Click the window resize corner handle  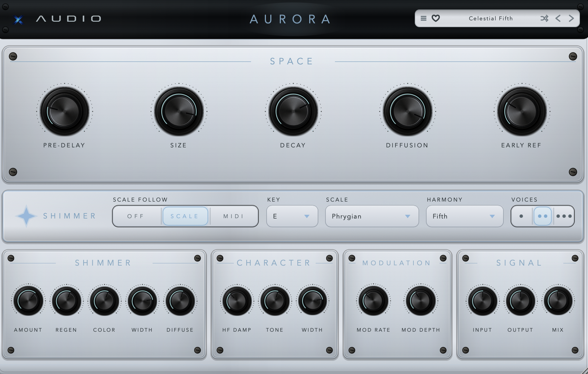pyautogui.click(x=584, y=371)
